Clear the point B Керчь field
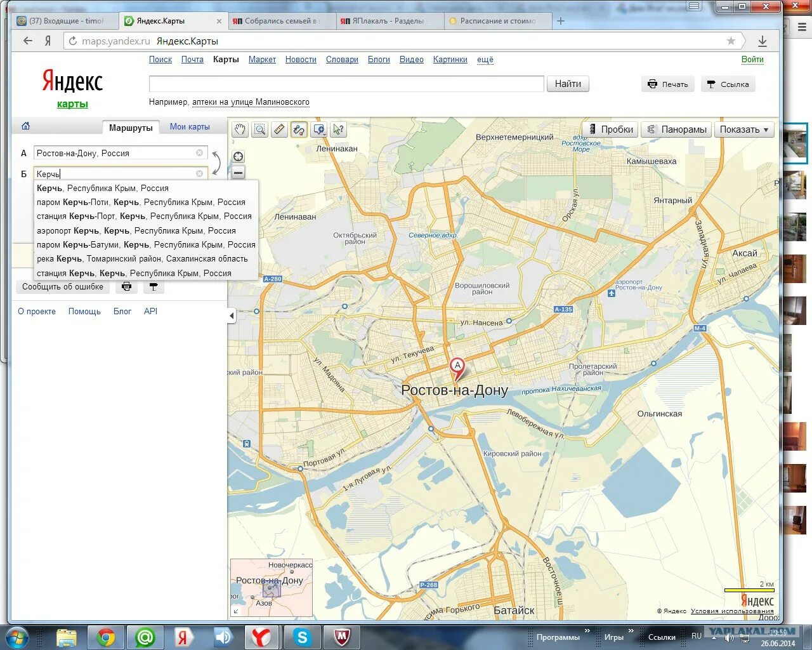 tap(199, 174)
